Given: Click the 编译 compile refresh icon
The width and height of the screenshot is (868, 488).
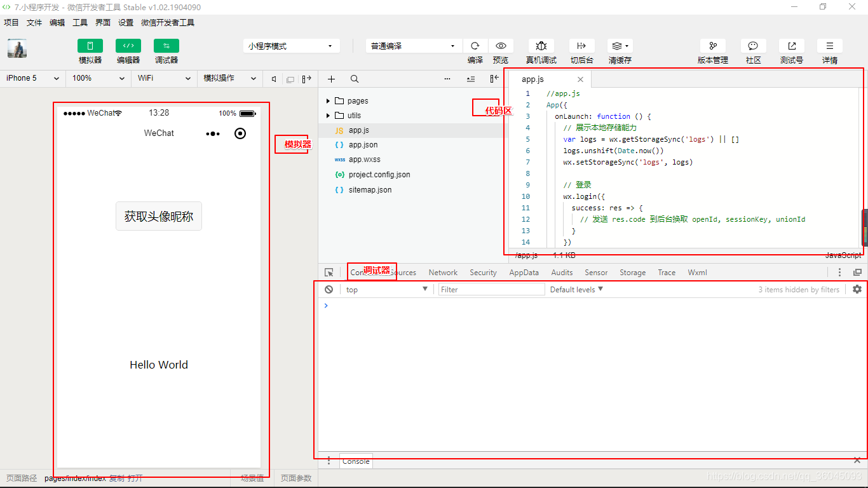Looking at the screenshot, I should [475, 46].
